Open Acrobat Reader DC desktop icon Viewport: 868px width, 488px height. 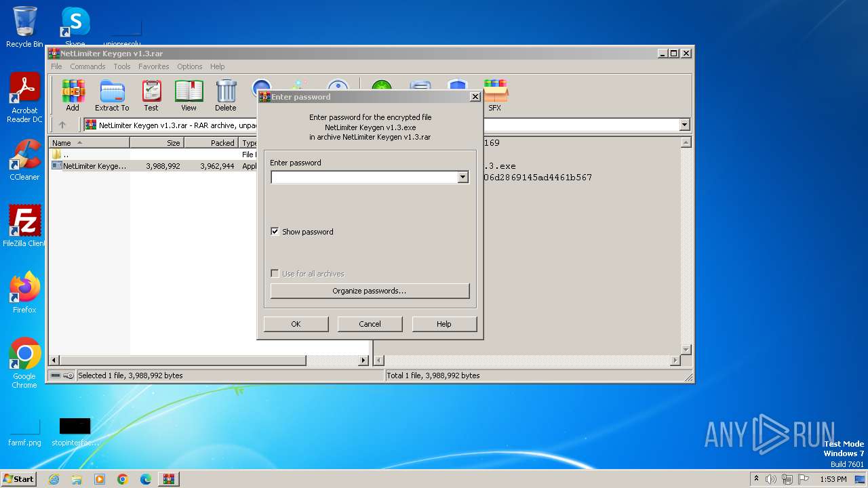24,98
